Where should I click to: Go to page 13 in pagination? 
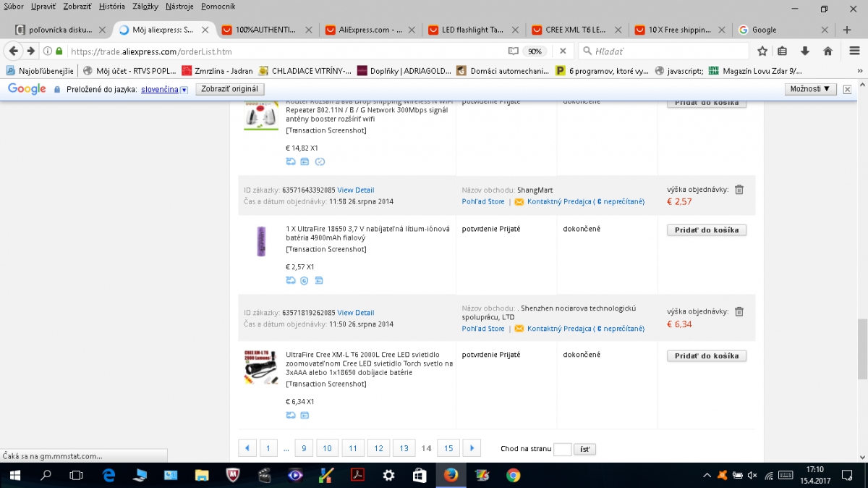click(404, 448)
